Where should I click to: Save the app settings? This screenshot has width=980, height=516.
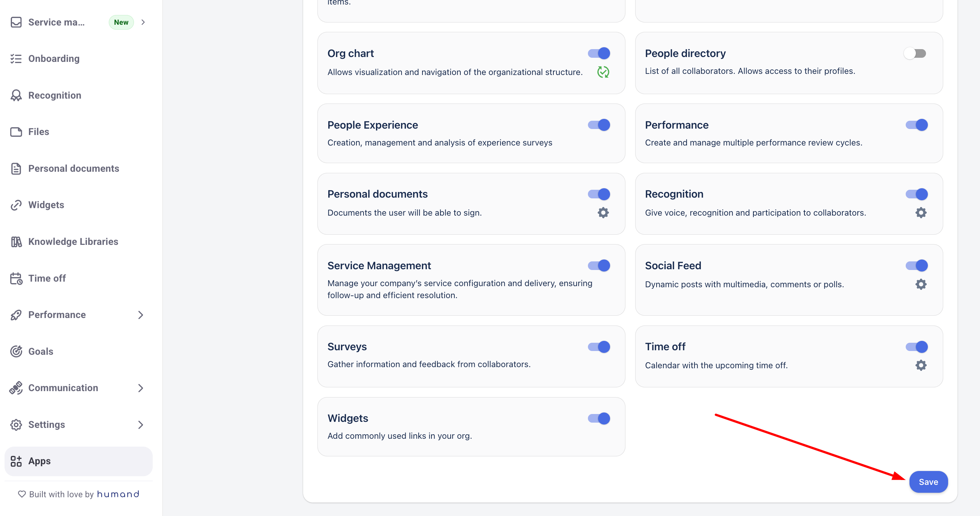(x=928, y=481)
